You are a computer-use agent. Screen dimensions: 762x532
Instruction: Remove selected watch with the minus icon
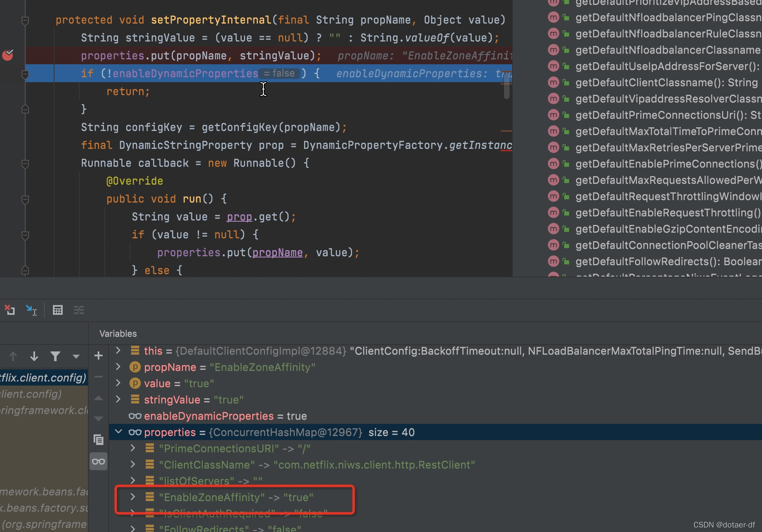99,376
